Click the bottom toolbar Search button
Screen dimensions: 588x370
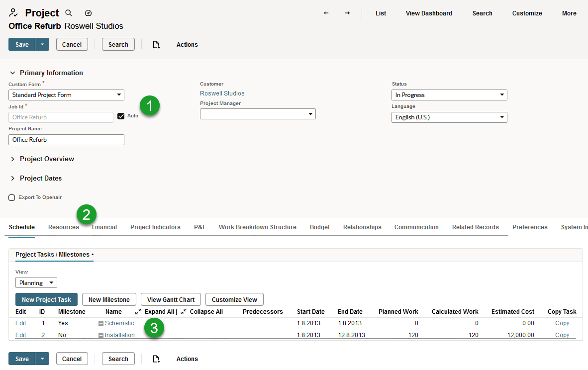(x=118, y=359)
